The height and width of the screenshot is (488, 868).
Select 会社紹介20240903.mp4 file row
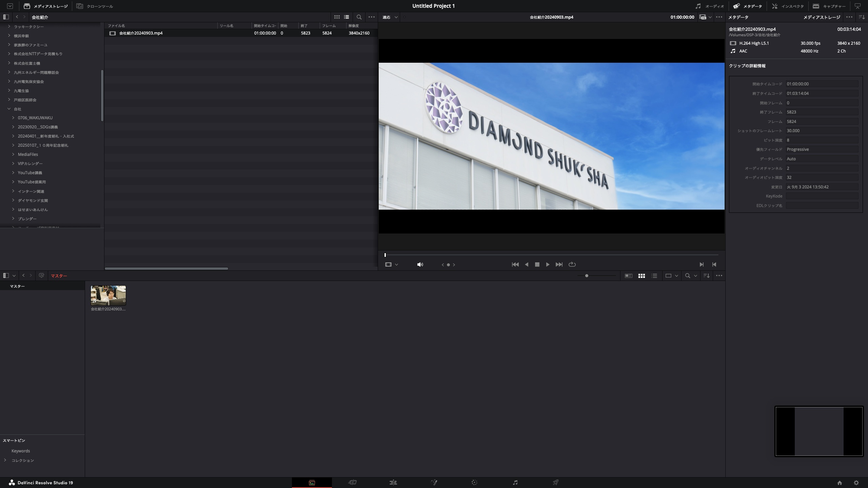(241, 33)
